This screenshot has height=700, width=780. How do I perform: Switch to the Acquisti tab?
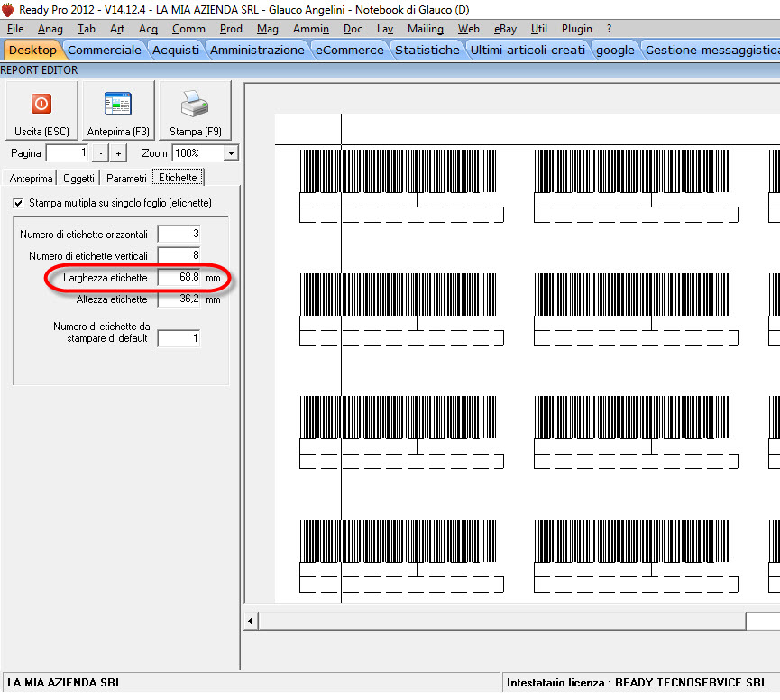pyautogui.click(x=176, y=51)
